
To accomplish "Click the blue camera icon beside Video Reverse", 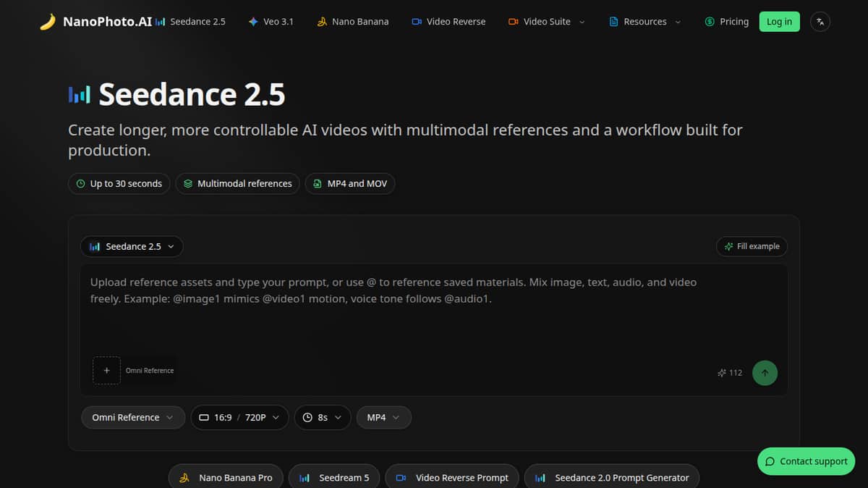I will [417, 22].
